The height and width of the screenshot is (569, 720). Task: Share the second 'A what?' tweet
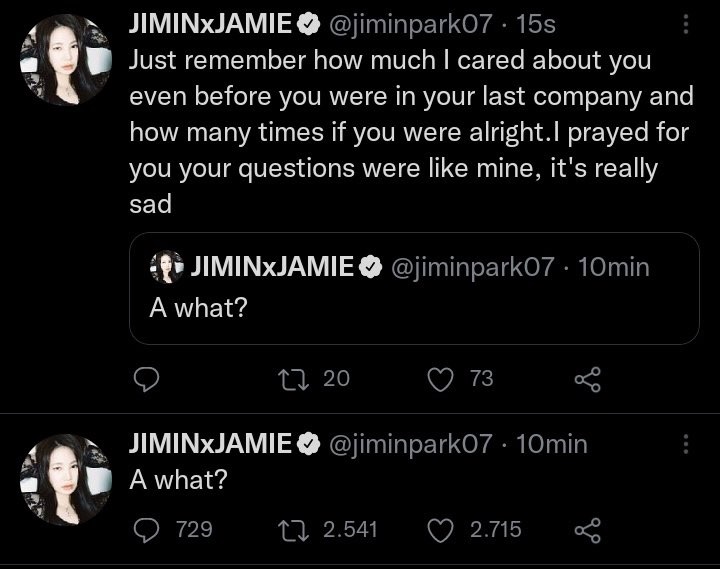587,529
